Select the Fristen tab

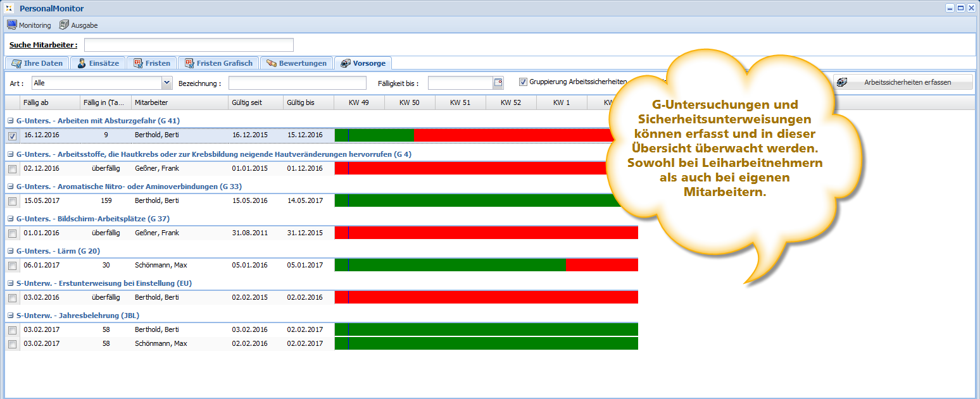(x=151, y=63)
